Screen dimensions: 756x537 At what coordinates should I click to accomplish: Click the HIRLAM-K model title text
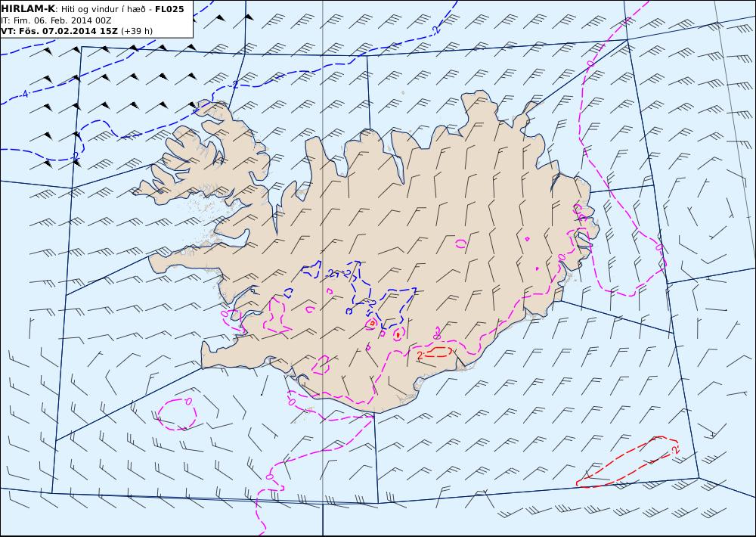coord(28,9)
